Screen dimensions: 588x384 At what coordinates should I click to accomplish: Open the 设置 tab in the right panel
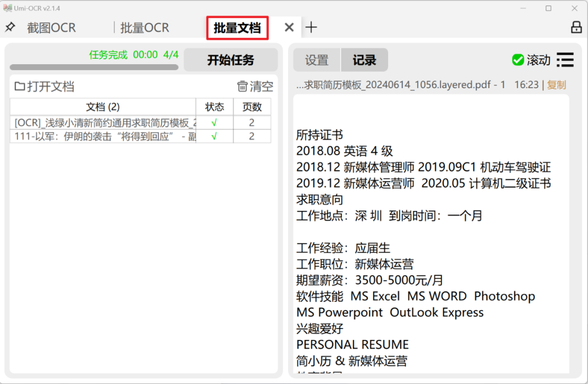coord(316,60)
